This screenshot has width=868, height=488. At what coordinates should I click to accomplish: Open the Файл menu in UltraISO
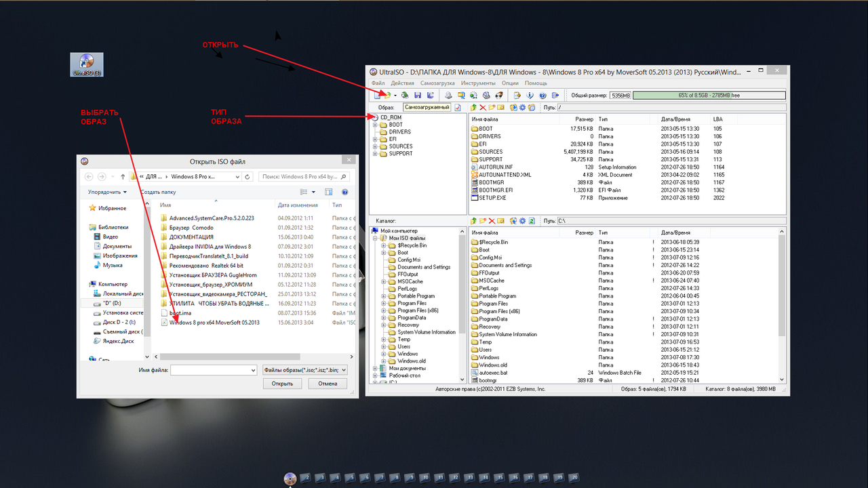pyautogui.click(x=378, y=83)
